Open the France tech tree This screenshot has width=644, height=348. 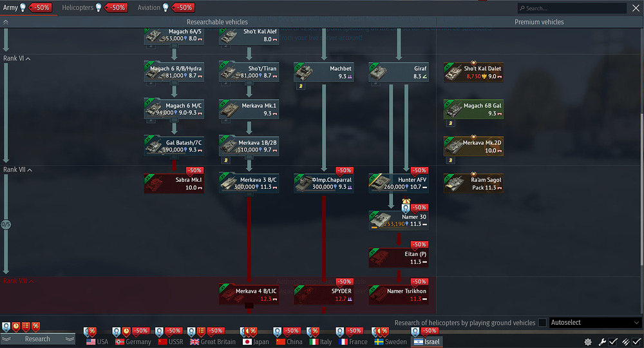pos(353,342)
